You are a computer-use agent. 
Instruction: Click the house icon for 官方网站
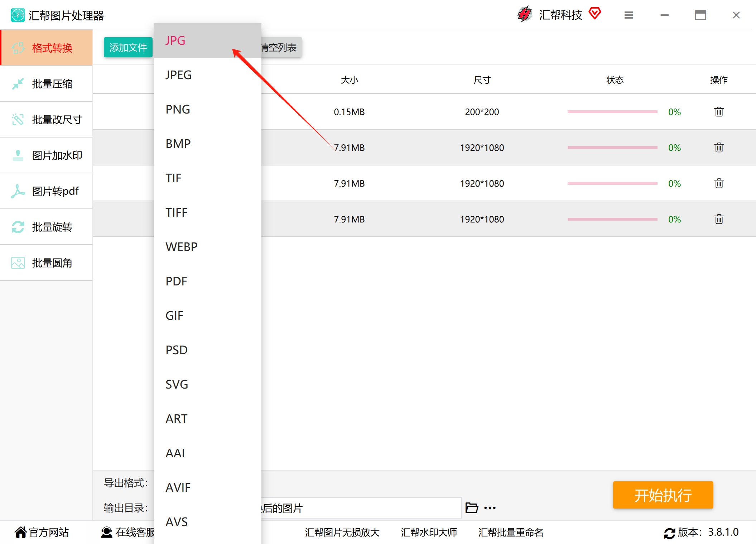tap(20, 532)
